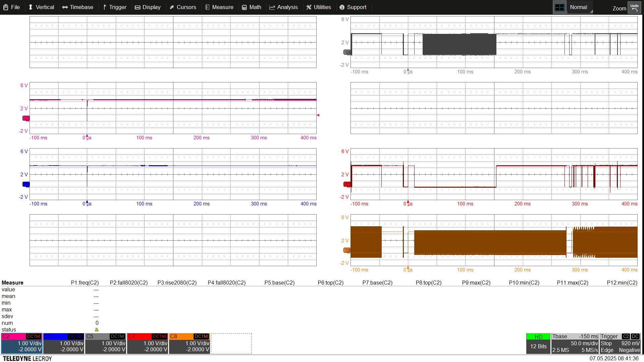
Task: Click the Undo zoom button
Action: pos(634,8)
